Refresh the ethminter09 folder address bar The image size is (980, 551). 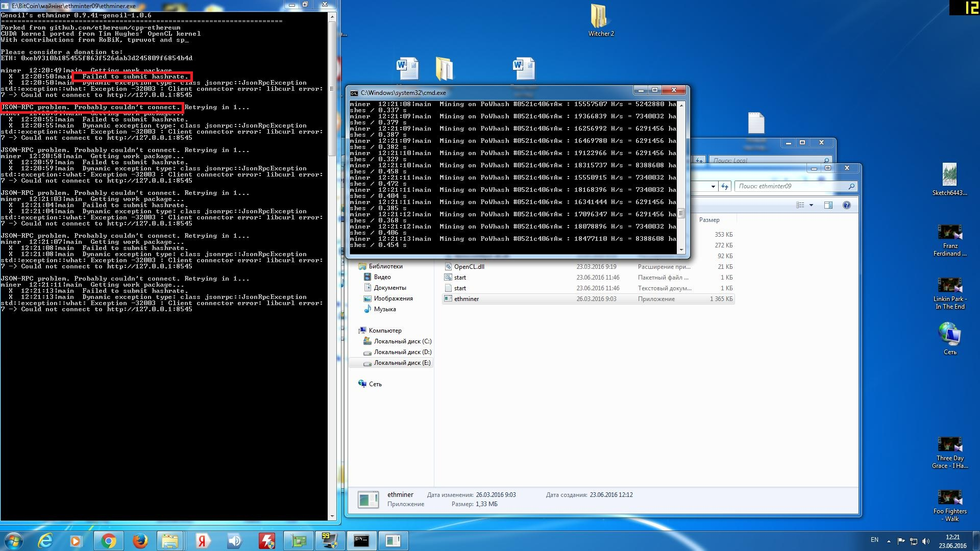tap(725, 187)
